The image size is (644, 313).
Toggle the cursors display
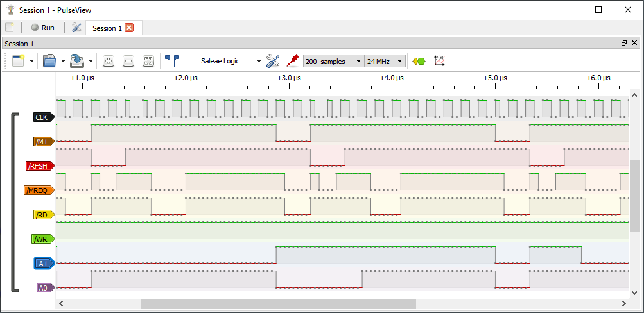click(x=171, y=61)
